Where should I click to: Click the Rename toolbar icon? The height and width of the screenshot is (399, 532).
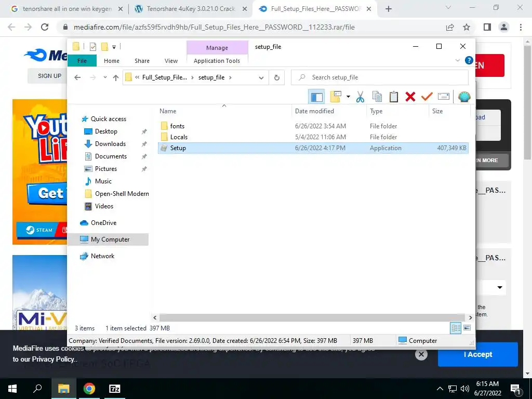(x=444, y=97)
